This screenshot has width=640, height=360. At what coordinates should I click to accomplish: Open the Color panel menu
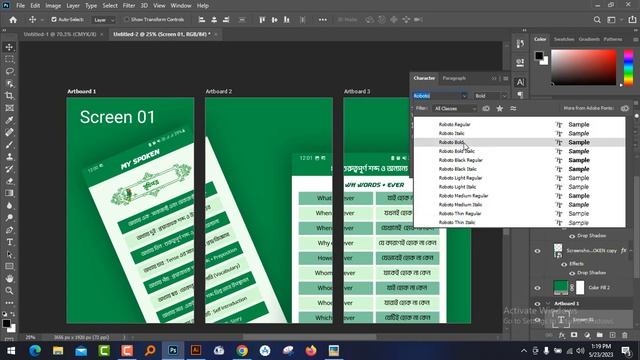(x=636, y=40)
